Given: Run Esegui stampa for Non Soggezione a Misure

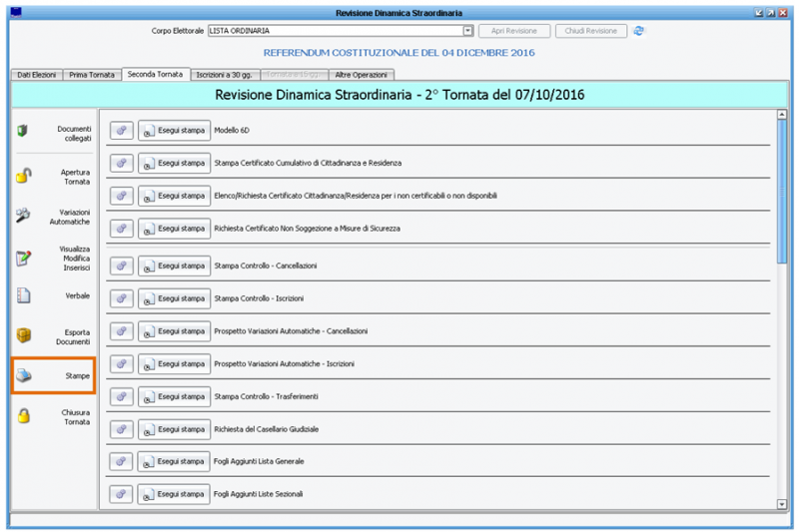Looking at the screenshot, I should click(x=174, y=229).
